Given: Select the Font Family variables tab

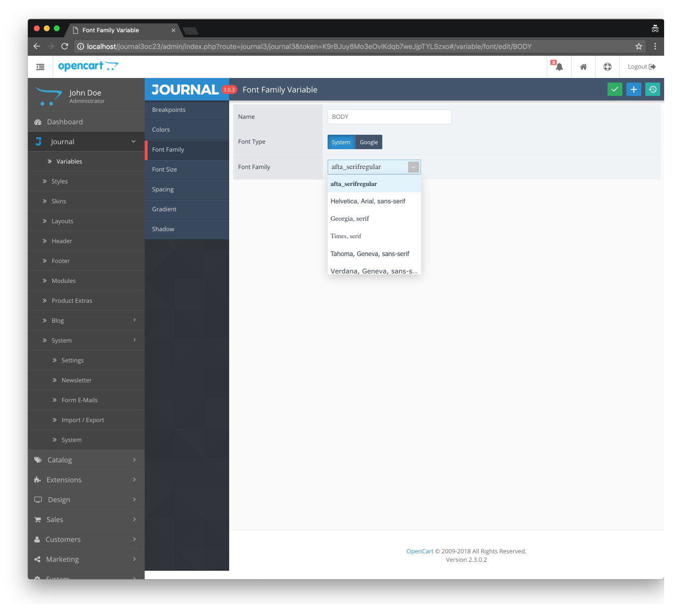Looking at the screenshot, I should (x=187, y=150).
